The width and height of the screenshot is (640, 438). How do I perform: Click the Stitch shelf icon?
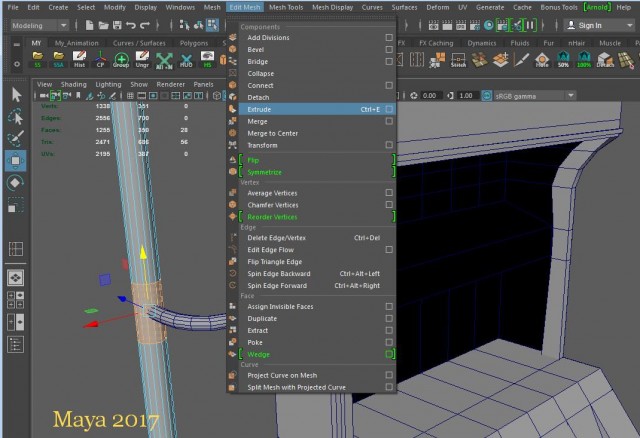(x=458, y=60)
